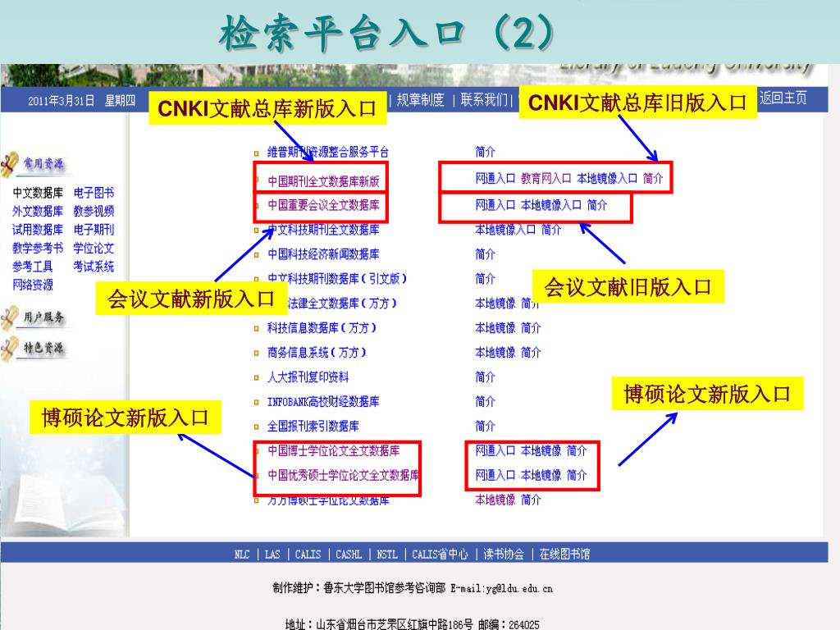Open the 联系我们 navigation item

pyautogui.click(x=484, y=99)
